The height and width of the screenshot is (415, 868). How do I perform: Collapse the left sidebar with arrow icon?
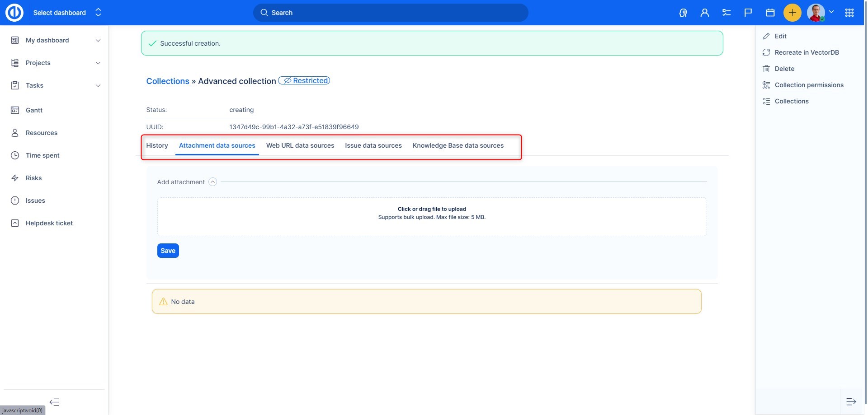tap(54, 402)
